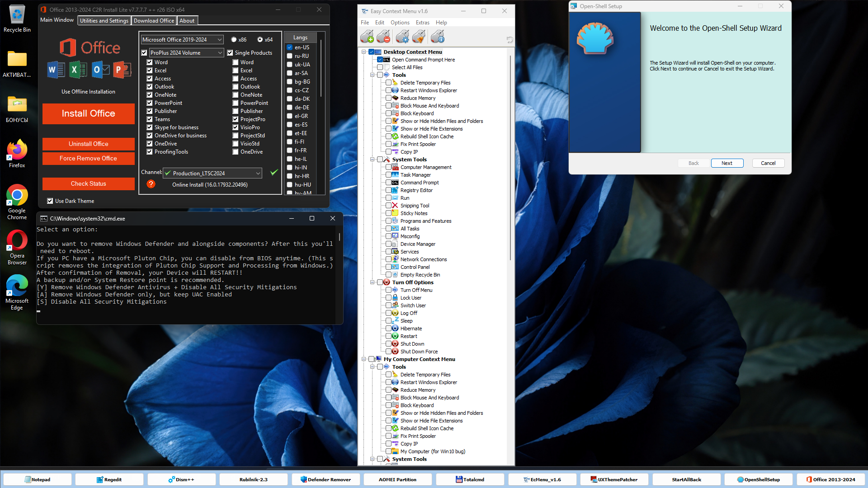This screenshot has height=488, width=868.
Task: Click the Uninstall mouse-minus toolbar icon
Action: 383,37
